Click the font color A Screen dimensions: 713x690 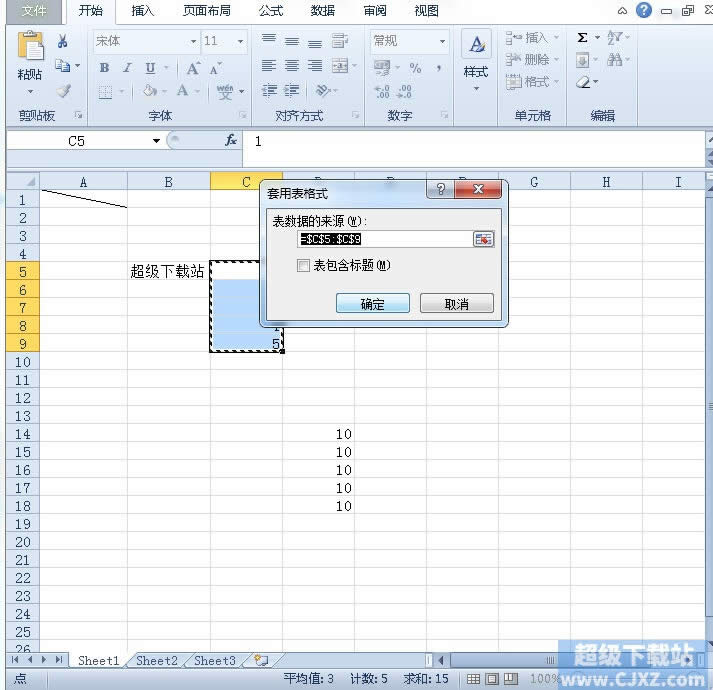(x=183, y=91)
